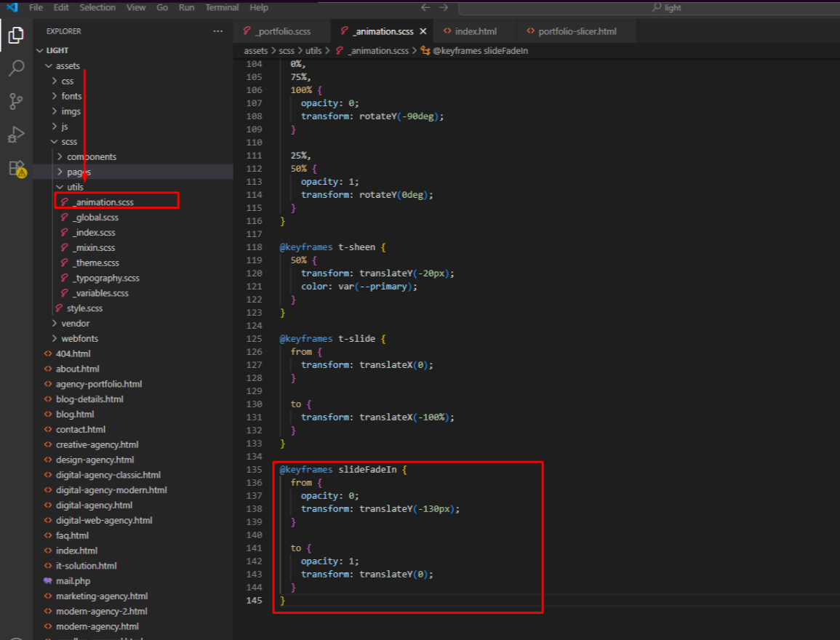Open mail.php file

tap(133, 581)
